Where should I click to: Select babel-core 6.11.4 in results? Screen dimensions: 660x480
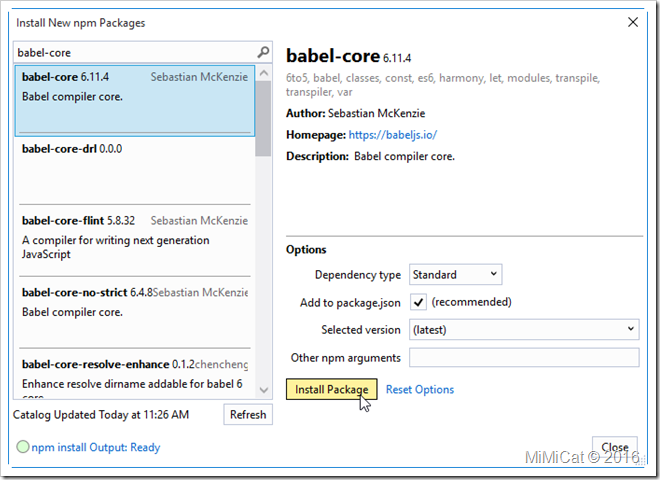click(135, 101)
